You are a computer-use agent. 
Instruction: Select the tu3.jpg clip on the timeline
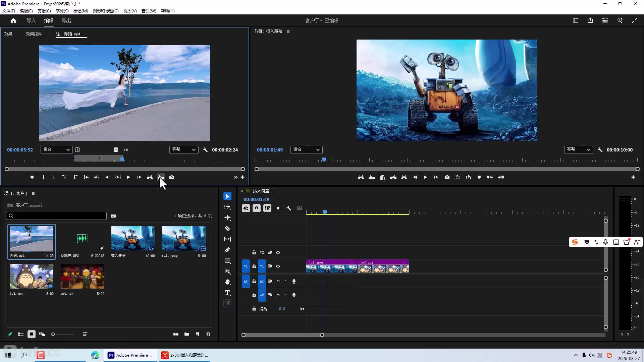pyautogui.click(x=383, y=266)
